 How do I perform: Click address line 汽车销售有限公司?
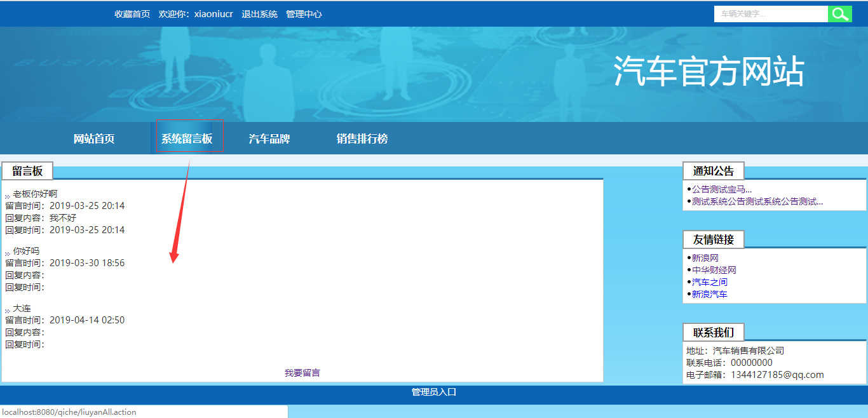coord(749,351)
